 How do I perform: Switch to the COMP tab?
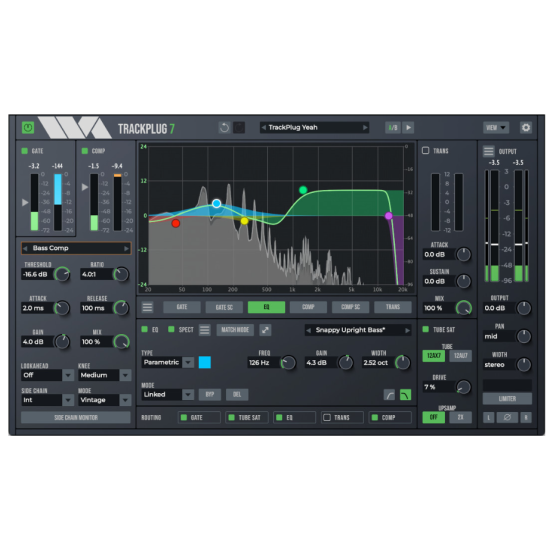click(308, 307)
